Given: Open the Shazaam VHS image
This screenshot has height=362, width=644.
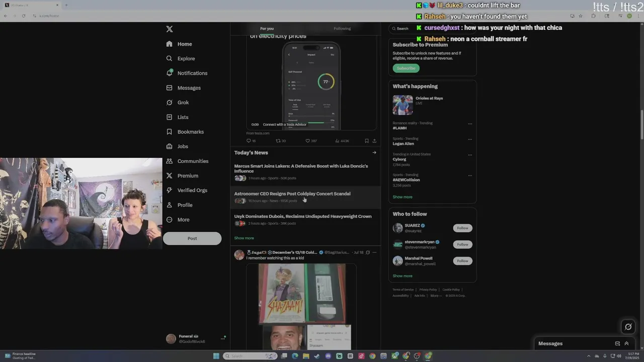Looking at the screenshot, I should pos(302,294).
